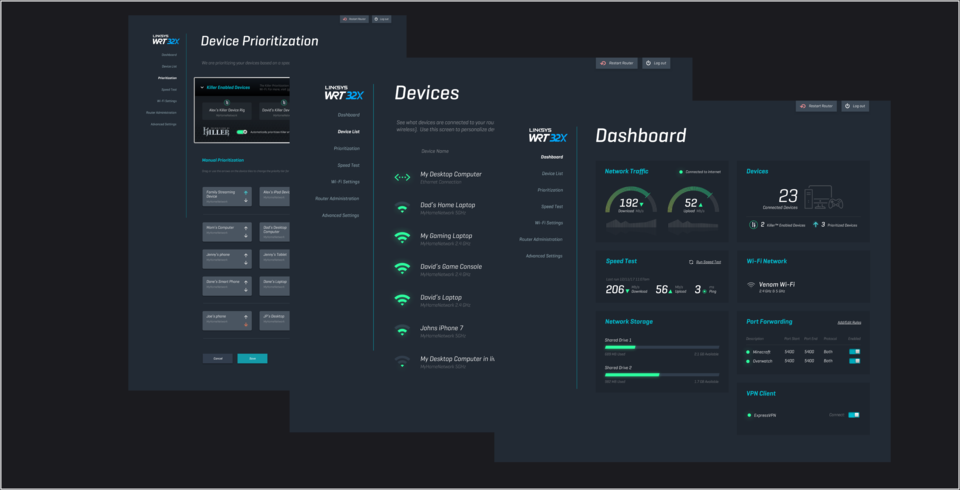Click the Run Speed Test link
960x490 pixels.
[703, 262]
